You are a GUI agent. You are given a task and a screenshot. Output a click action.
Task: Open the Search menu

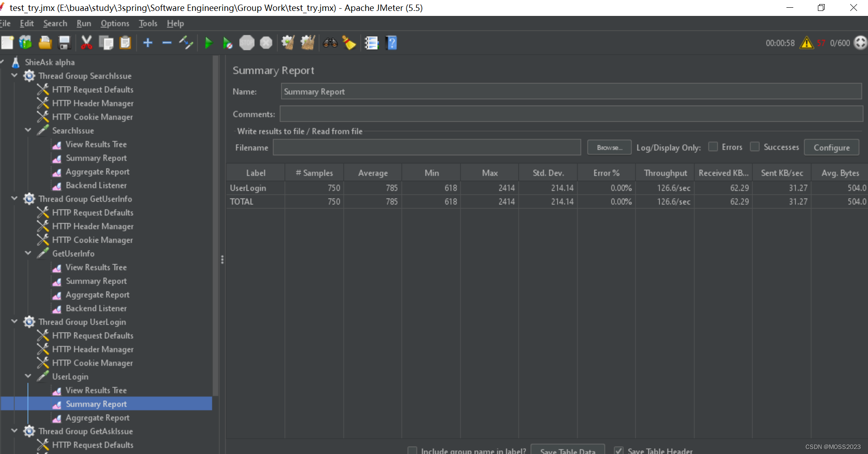click(x=55, y=23)
